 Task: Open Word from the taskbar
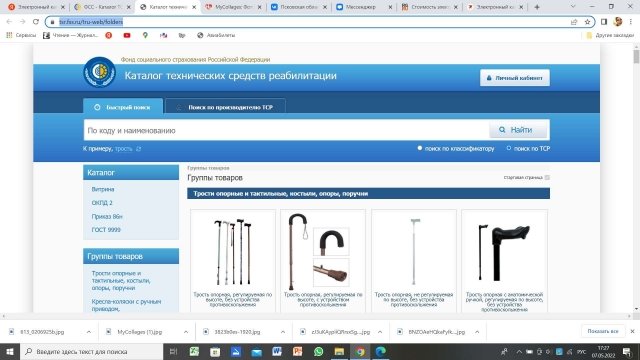click(x=277, y=351)
